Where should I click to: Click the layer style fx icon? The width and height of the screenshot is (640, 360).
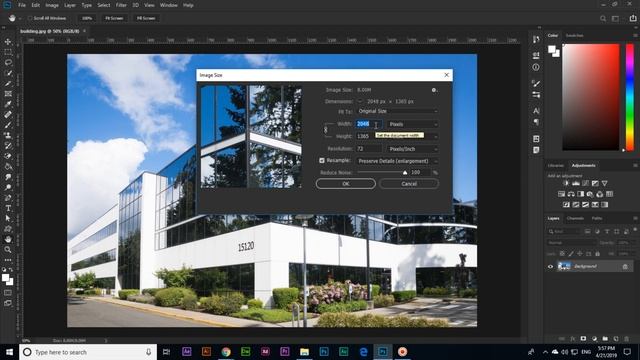click(573, 339)
